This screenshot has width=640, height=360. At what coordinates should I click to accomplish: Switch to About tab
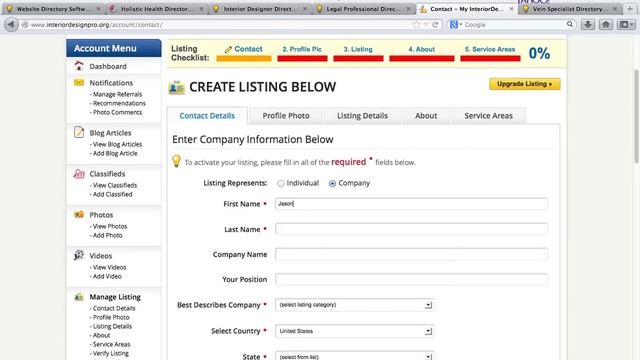point(426,116)
